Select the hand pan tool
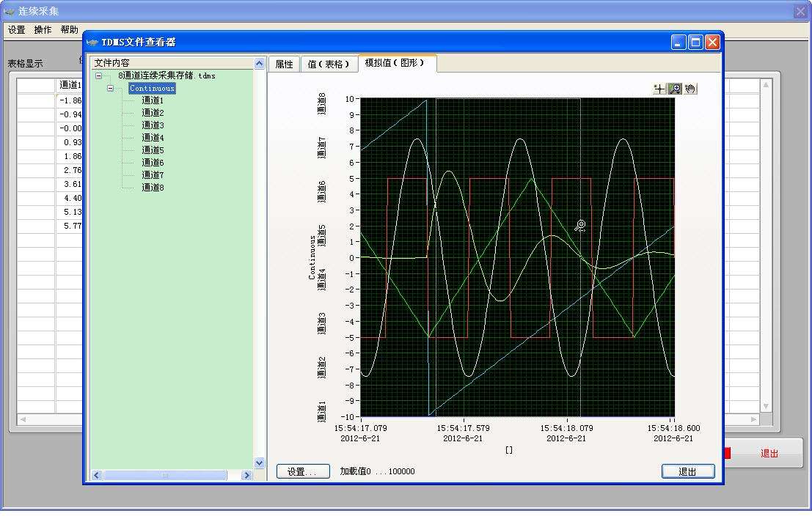This screenshot has height=527, width=812. click(x=690, y=89)
